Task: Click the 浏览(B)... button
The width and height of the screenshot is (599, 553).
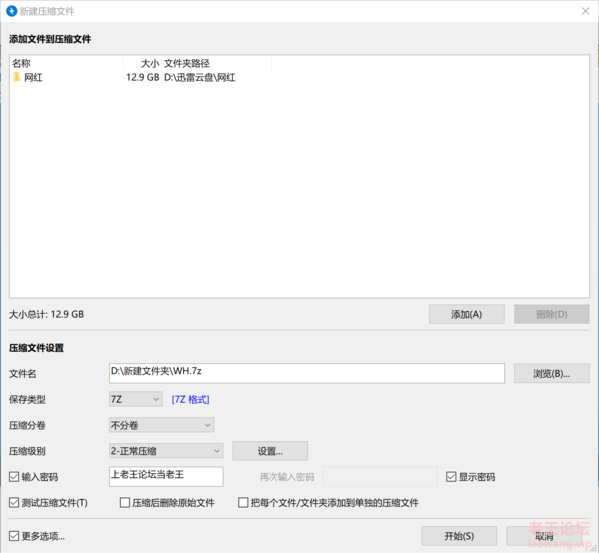Action: 552,374
